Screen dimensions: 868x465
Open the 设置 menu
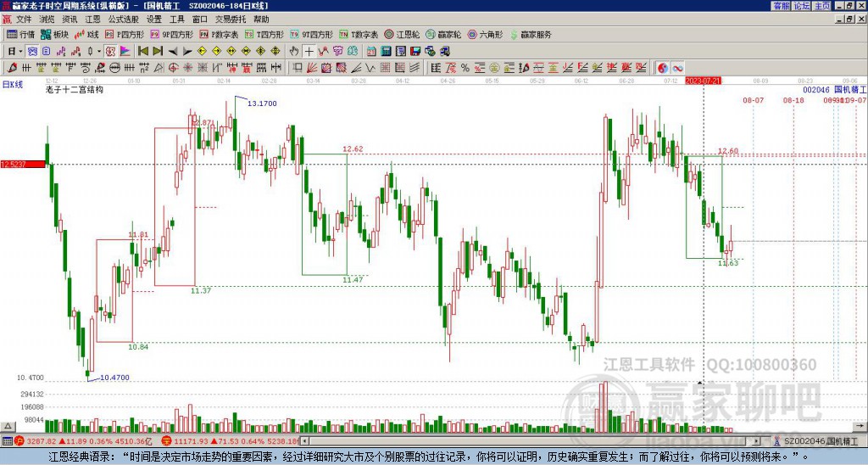pos(154,20)
